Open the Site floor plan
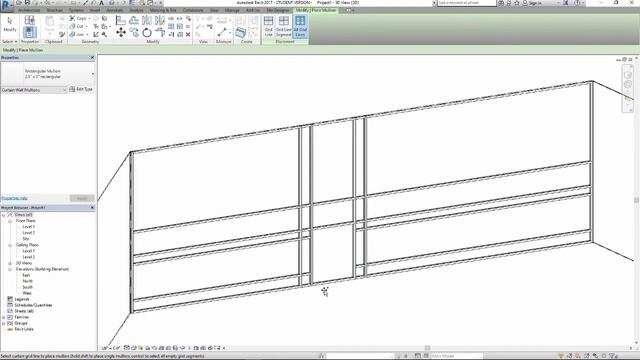The height and width of the screenshot is (360, 640). coord(26,239)
